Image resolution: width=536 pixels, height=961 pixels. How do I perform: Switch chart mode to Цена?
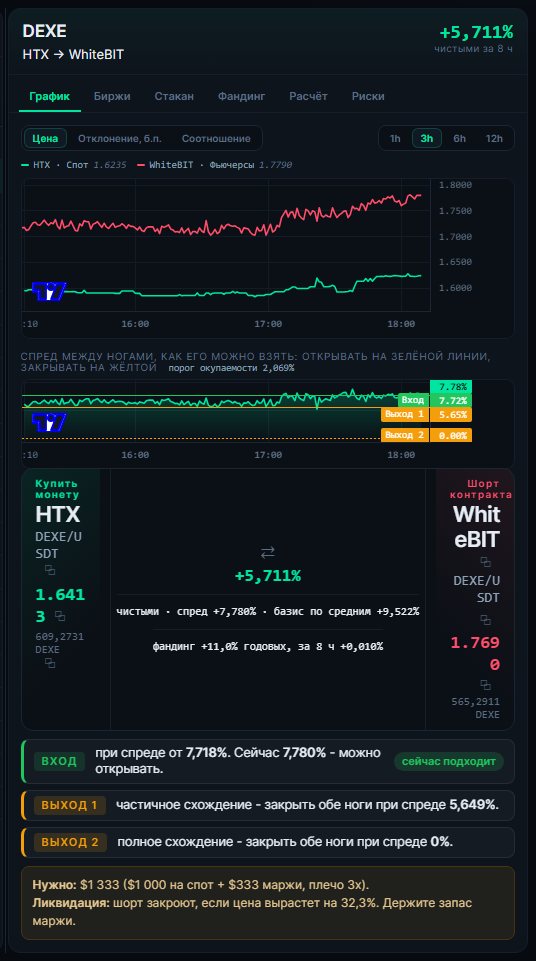coord(45,139)
